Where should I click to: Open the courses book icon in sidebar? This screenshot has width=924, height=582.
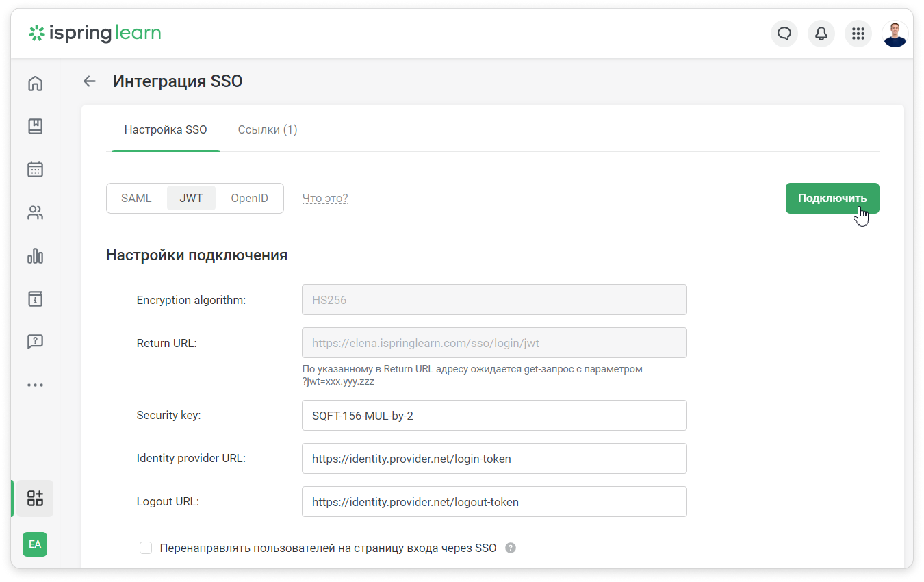point(35,126)
